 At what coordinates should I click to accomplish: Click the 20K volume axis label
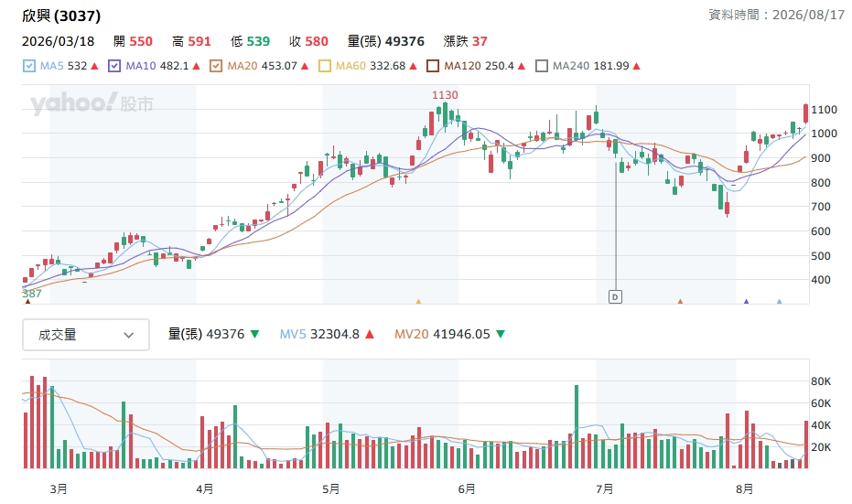(x=821, y=447)
